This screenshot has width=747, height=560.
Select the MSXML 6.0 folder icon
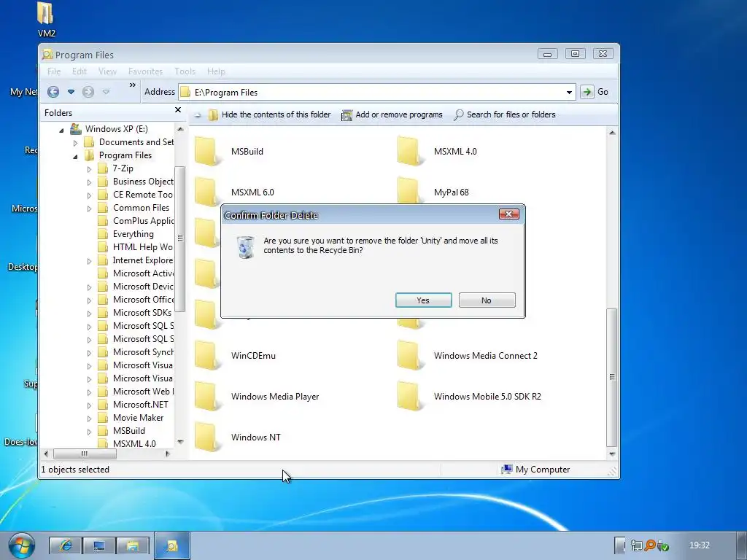(x=206, y=192)
